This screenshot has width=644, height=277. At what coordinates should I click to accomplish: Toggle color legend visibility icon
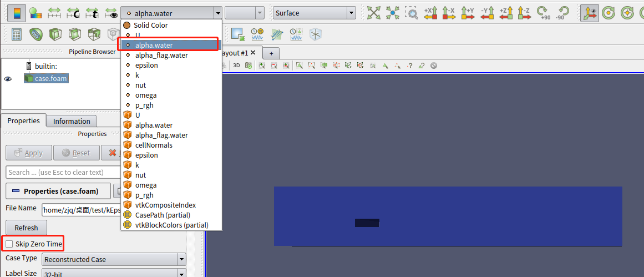coord(17,13)
